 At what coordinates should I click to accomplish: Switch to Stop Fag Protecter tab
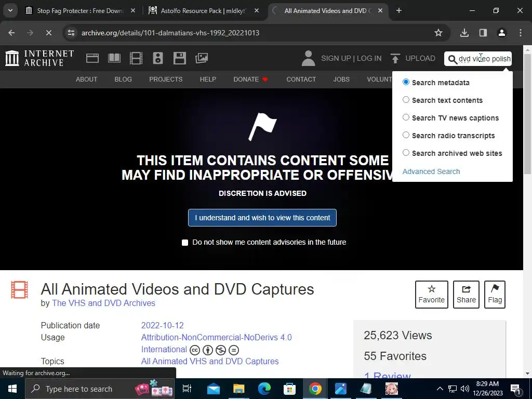pos(79,10)
